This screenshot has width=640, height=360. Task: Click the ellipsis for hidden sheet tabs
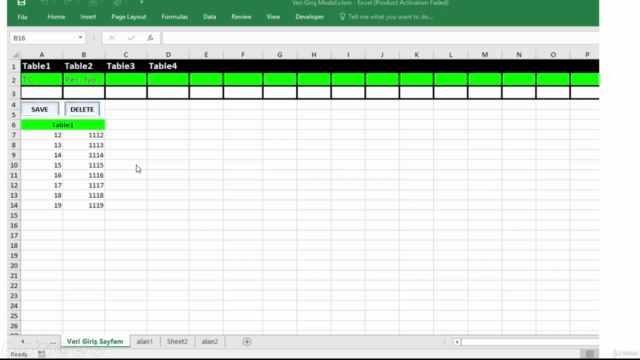coord(53,342)
